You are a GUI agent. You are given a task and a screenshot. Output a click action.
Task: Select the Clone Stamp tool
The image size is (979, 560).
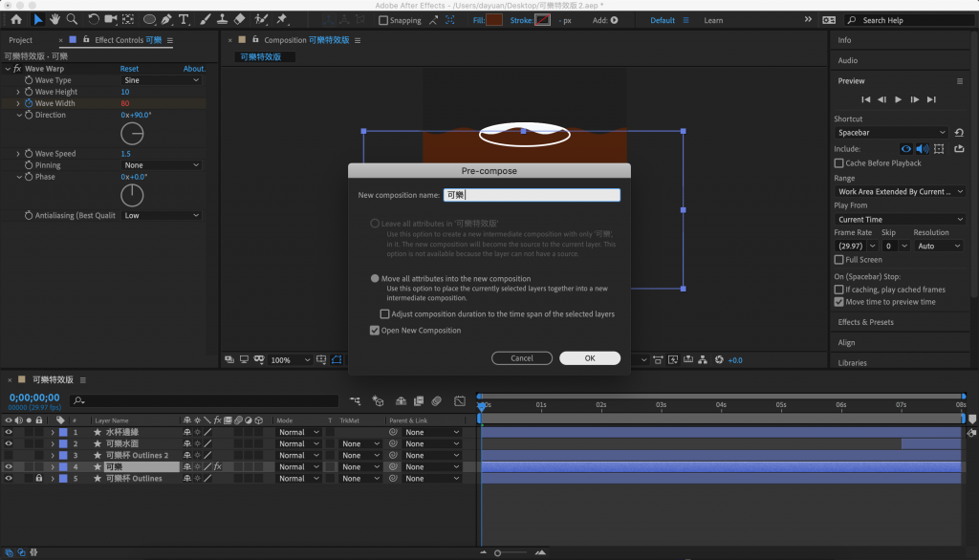(222, 19)
